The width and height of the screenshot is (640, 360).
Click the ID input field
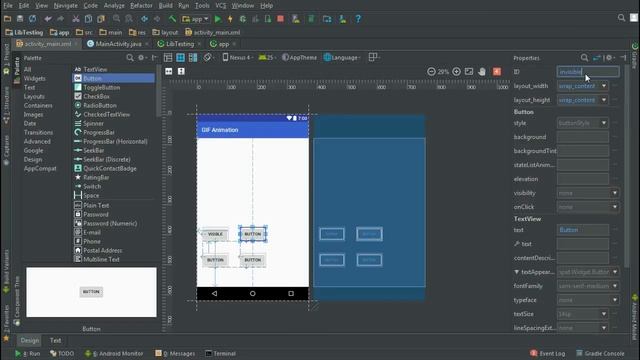coord(588,72)
